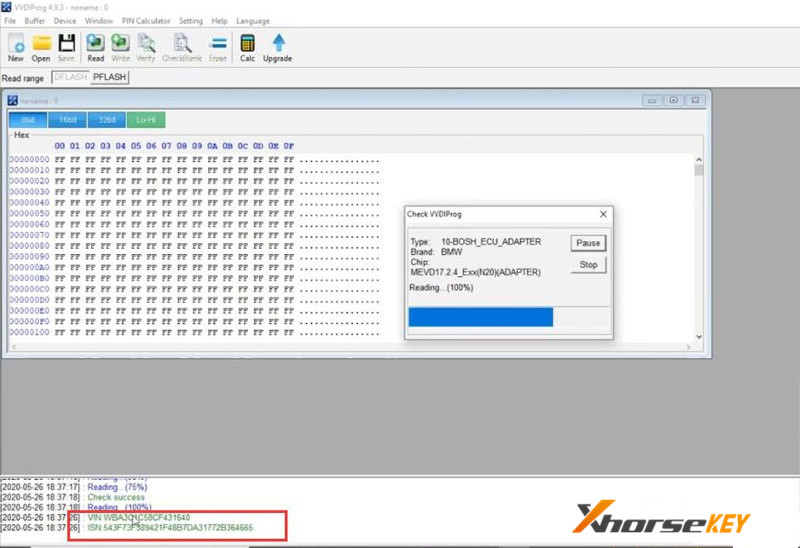Click the VIN log line

(x=139, y=517)
